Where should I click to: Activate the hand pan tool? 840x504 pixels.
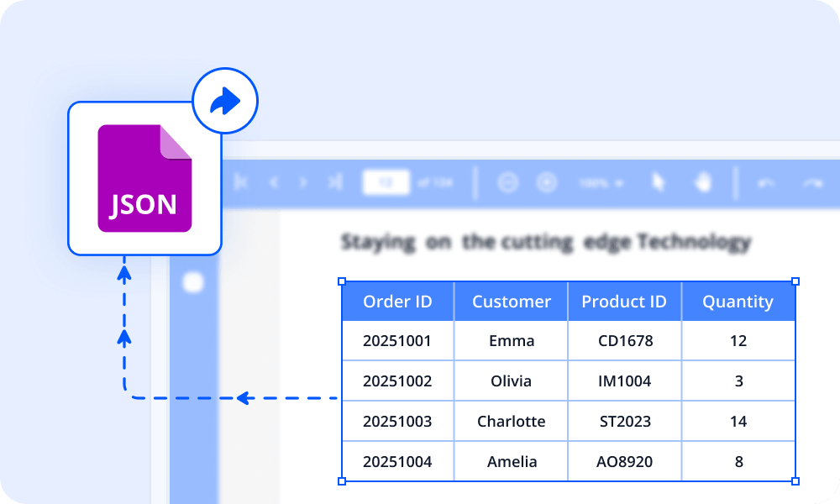coord(702,182)
